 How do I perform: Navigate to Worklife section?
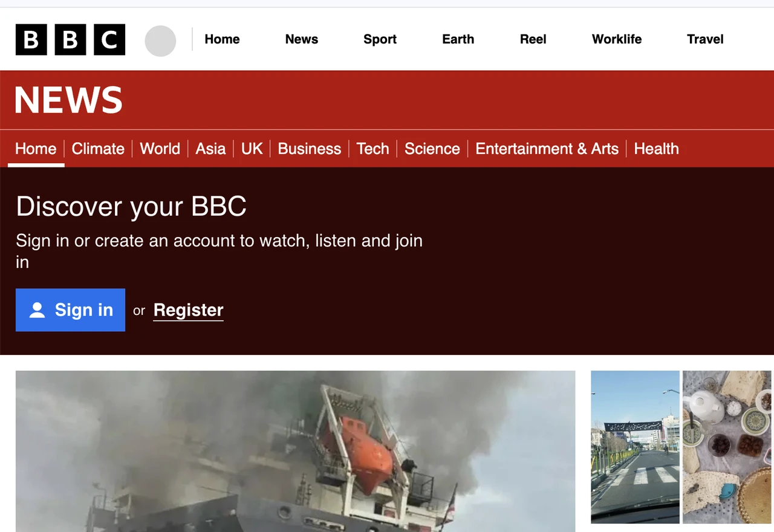coord(616,39)
